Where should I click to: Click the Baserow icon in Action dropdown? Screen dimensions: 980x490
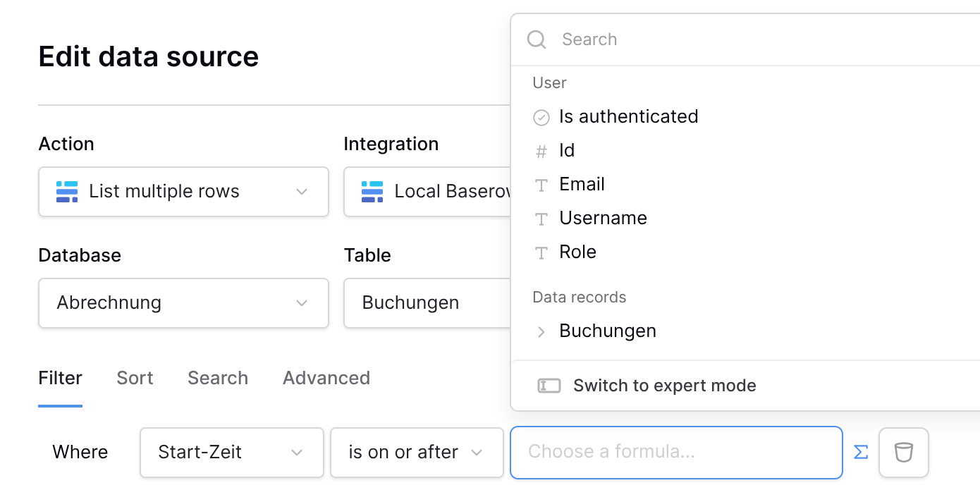coord(67,192)
